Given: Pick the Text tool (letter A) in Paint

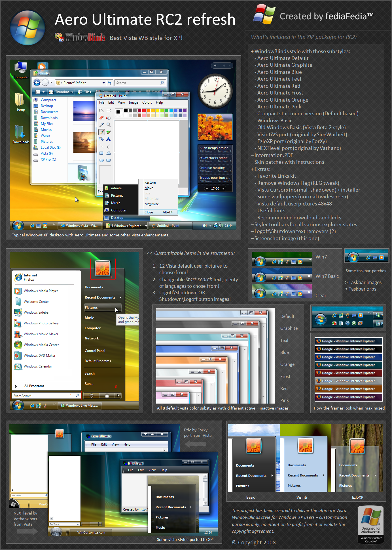Looking at the screenshot, I should [109, 139].
